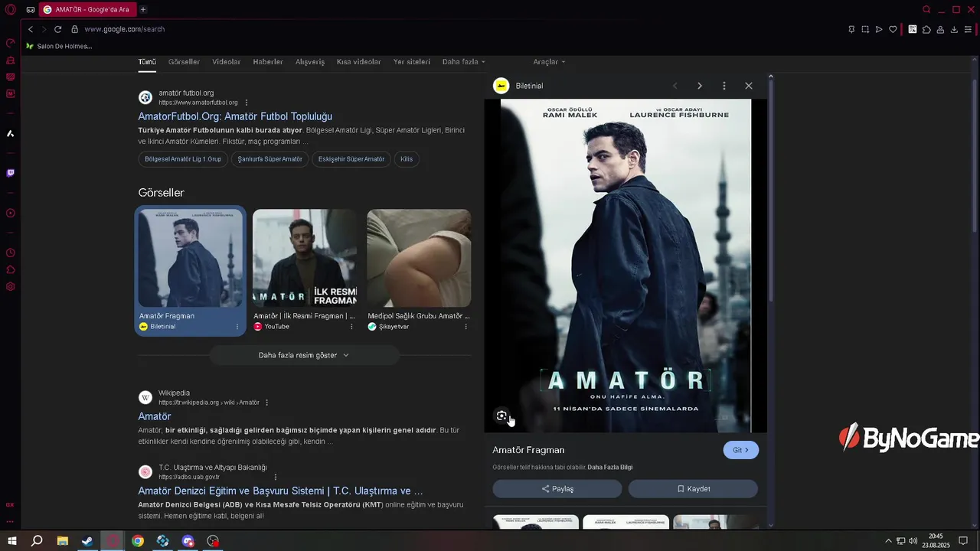Click the 'Paylaş' share button
Screen dimensions: 980x551
pos(557,489)
